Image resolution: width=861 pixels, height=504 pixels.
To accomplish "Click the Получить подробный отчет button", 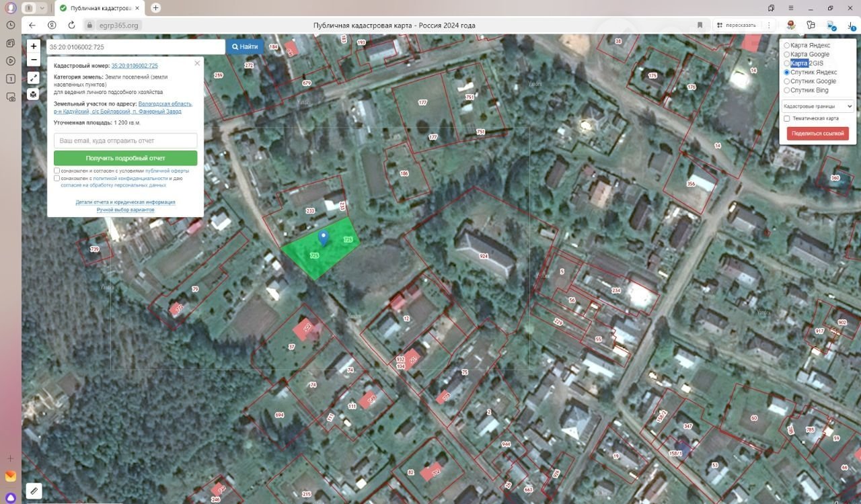I will (x=125, y=158).
